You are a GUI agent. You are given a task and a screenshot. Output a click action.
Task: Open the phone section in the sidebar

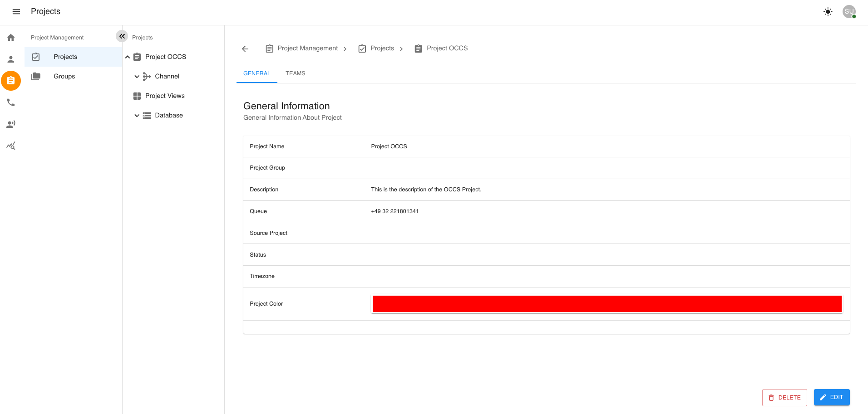click(x=10, y=102)
